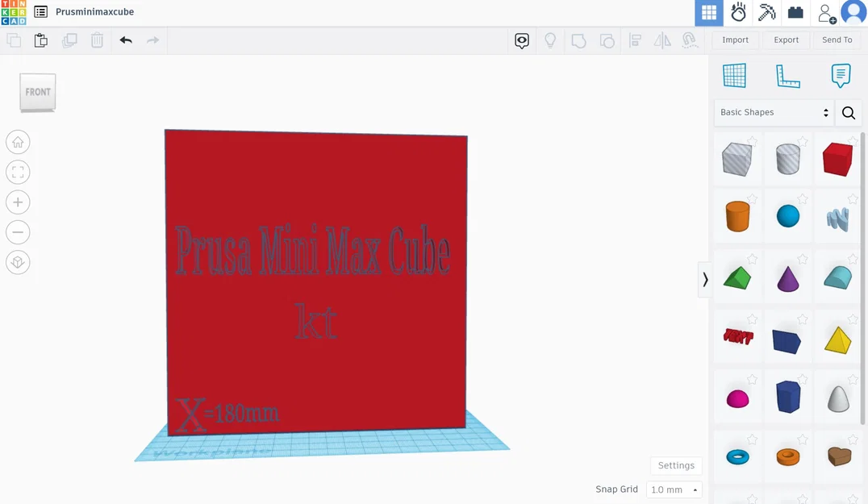Fit all objects in view

(x=18, y=172)
